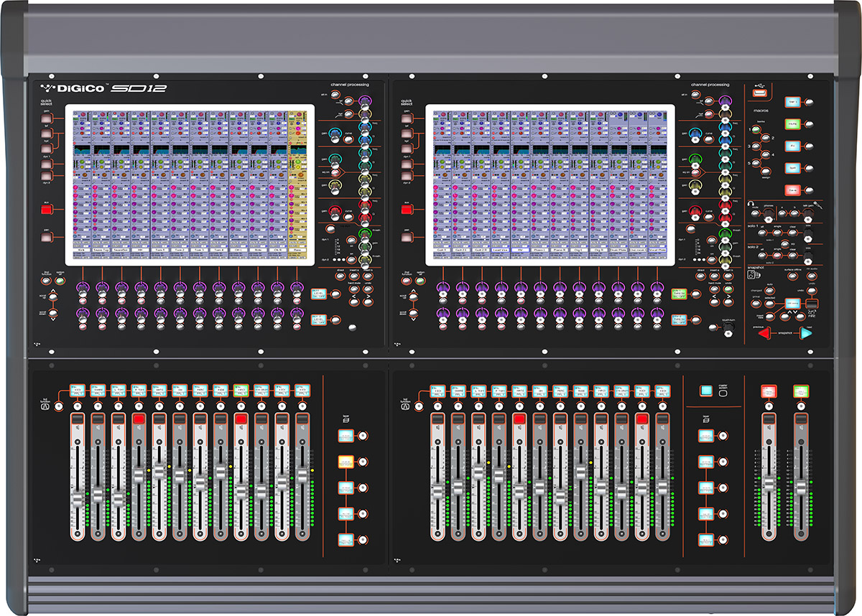Image resolution: width=862 pixels, height=616 pixels.
Task: Select the yellow-lit layer button in left fader bank
Action: (347, 461)
